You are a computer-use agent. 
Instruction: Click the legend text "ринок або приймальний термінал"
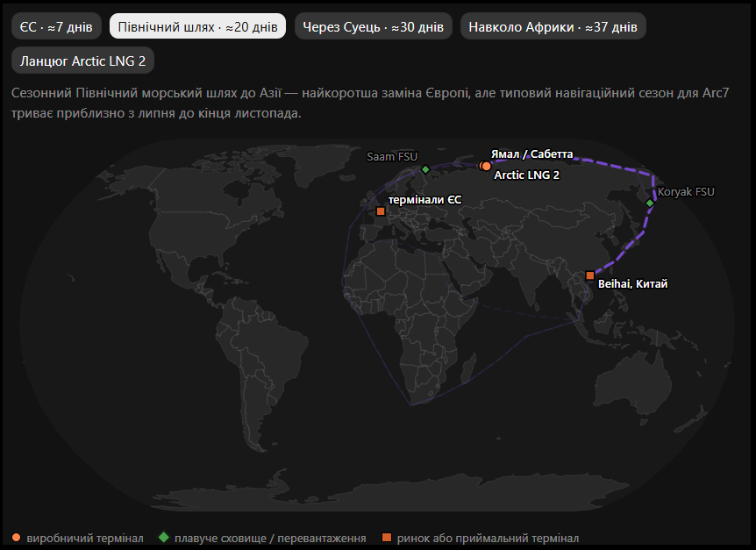488,538
